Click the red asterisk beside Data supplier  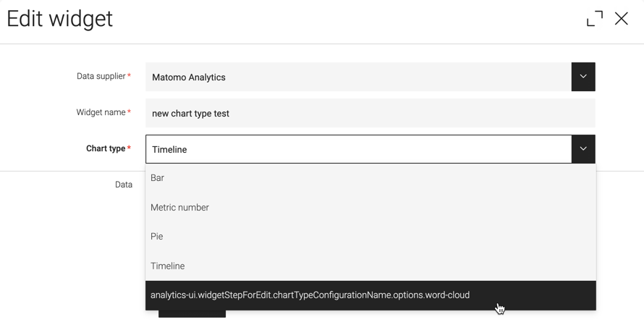[x=129, y=75]
